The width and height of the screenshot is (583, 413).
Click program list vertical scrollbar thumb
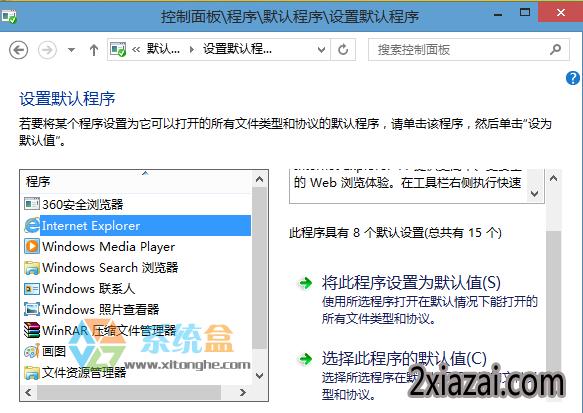[260, 268]
